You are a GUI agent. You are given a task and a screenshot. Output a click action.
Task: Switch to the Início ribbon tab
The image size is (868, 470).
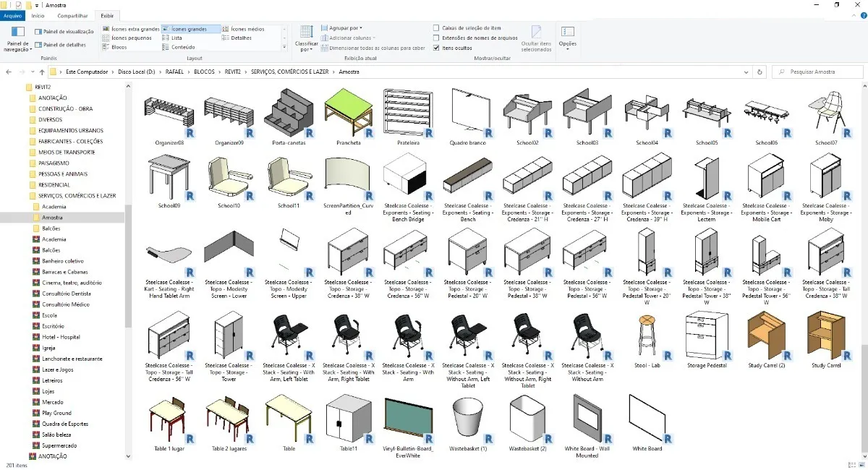[38, 15]
